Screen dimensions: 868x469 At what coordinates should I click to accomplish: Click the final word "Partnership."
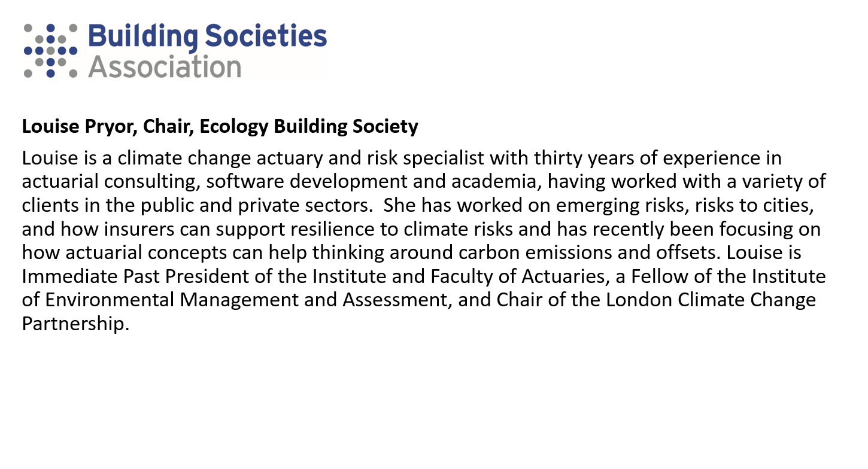coord(75,322)
